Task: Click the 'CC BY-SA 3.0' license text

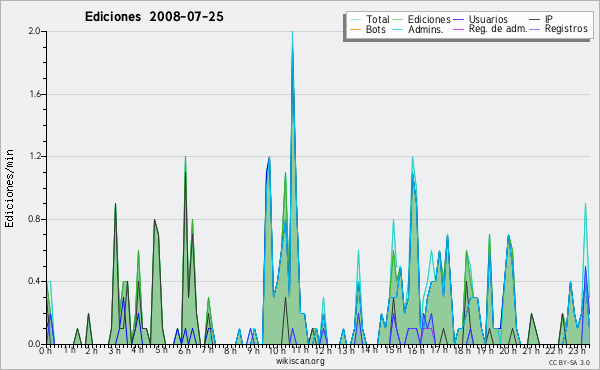Action: coord(569,362)
